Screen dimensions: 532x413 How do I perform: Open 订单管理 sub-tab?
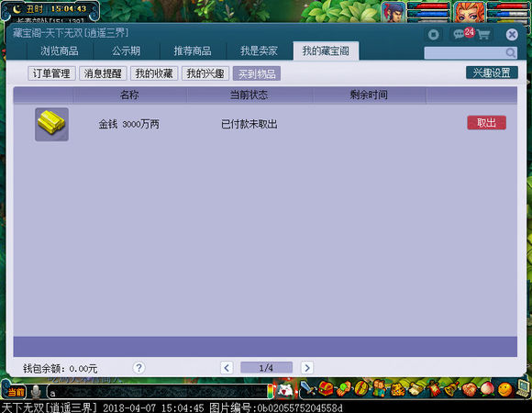(x=51, y=73)
